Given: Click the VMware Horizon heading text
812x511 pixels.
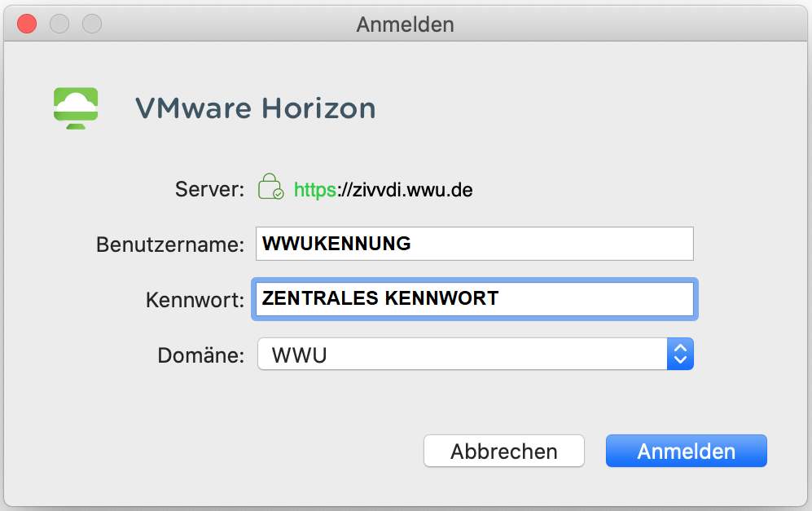Looking at the screenshot, I should (x=255, y=108).
